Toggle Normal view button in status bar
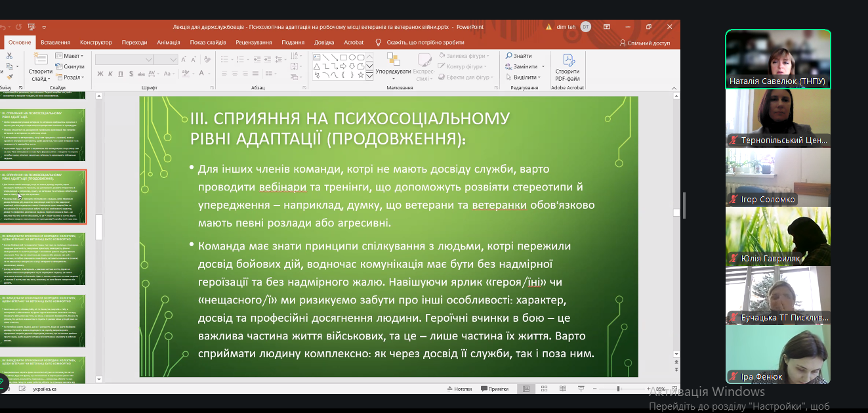 pyautogui.click(x=526, y=389)
